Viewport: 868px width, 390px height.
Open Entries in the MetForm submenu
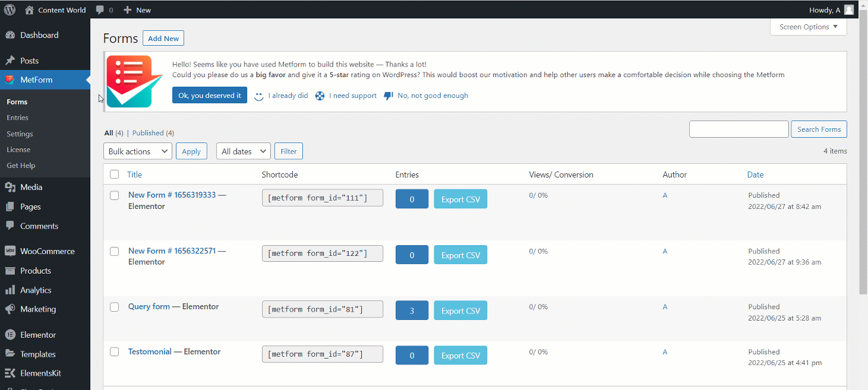point(18,118)
